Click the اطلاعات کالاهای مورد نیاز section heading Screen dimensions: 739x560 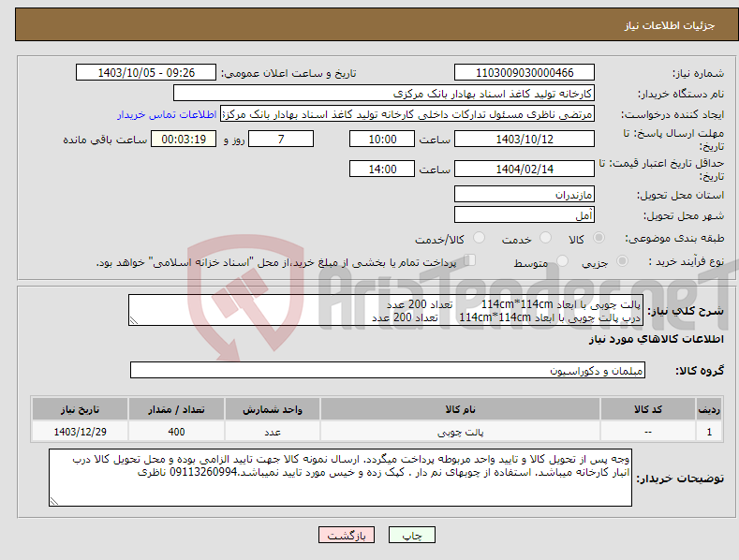coord(656,339)
